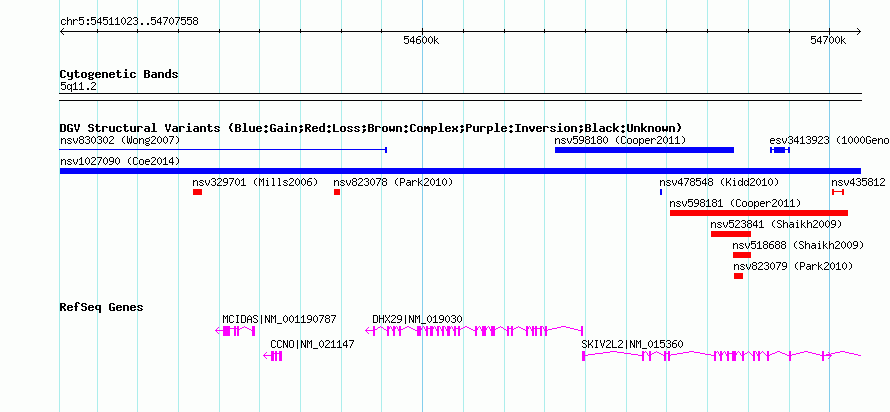Select the long red nsv598181 loss bar

point(759,213)
